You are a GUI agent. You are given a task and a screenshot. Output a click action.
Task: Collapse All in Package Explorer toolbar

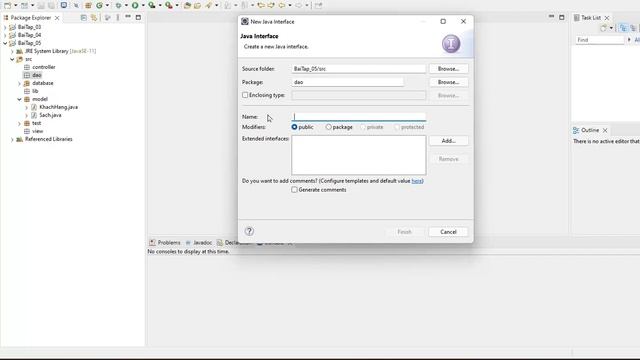click(x=83, y=18)
